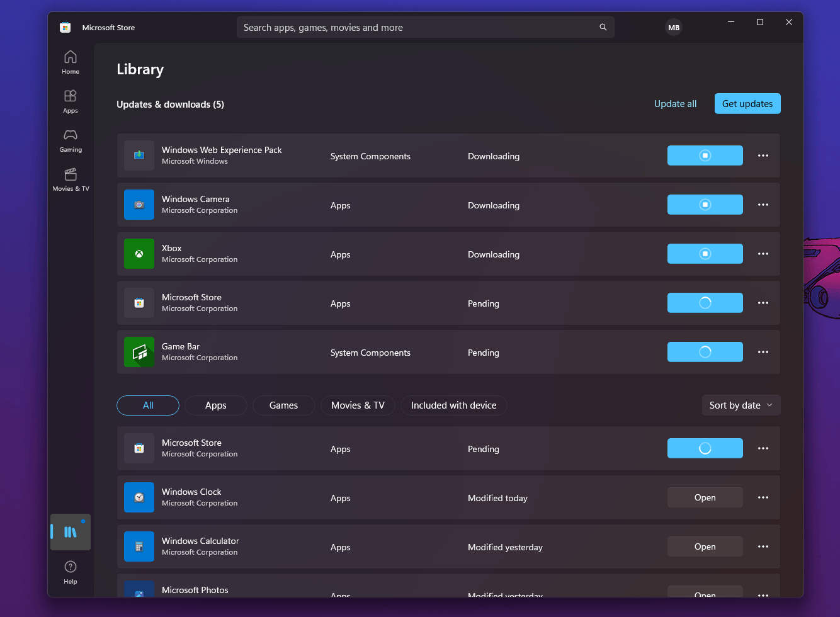The image size is (840, 617).
Task: Click Modified today status text
Action: pyautogui.click(x=497, y=498)
